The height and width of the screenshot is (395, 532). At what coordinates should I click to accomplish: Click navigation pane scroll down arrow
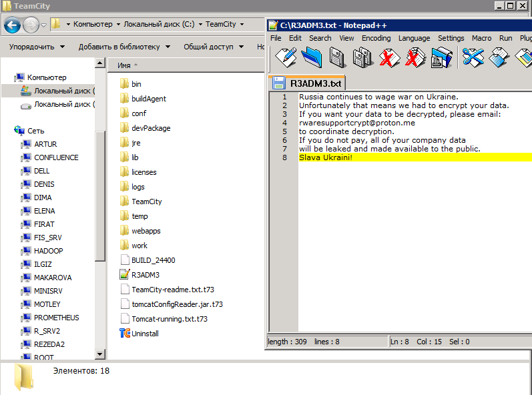[x=99, y=354]
